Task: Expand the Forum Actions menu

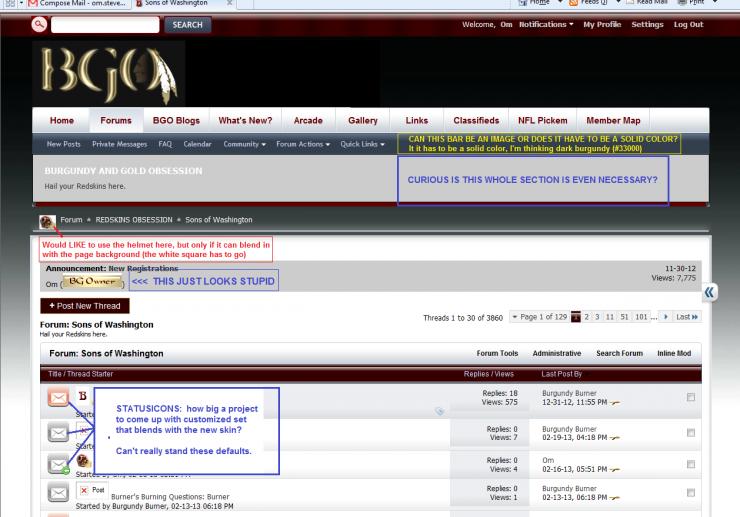Action: [303, 144]
